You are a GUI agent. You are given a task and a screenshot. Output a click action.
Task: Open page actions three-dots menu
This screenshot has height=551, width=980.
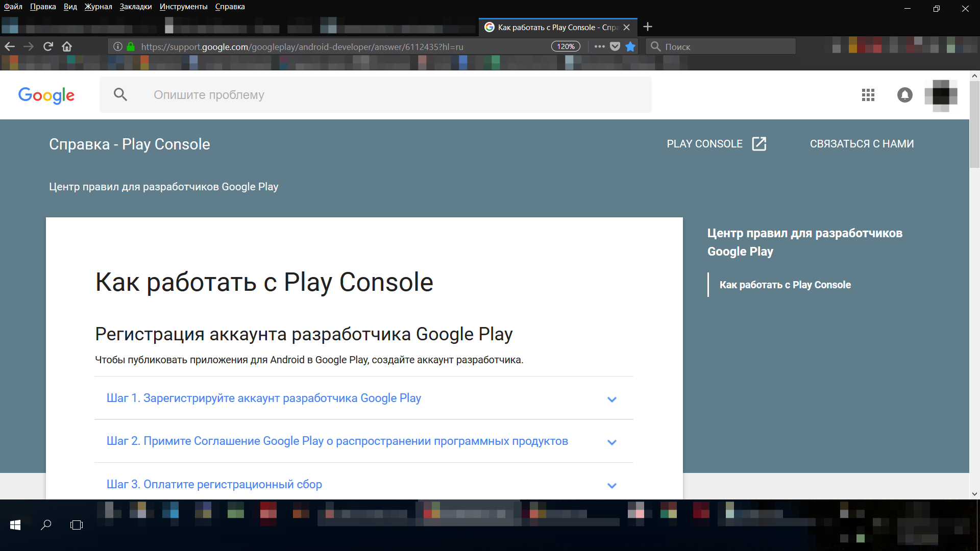coord(599,46)
